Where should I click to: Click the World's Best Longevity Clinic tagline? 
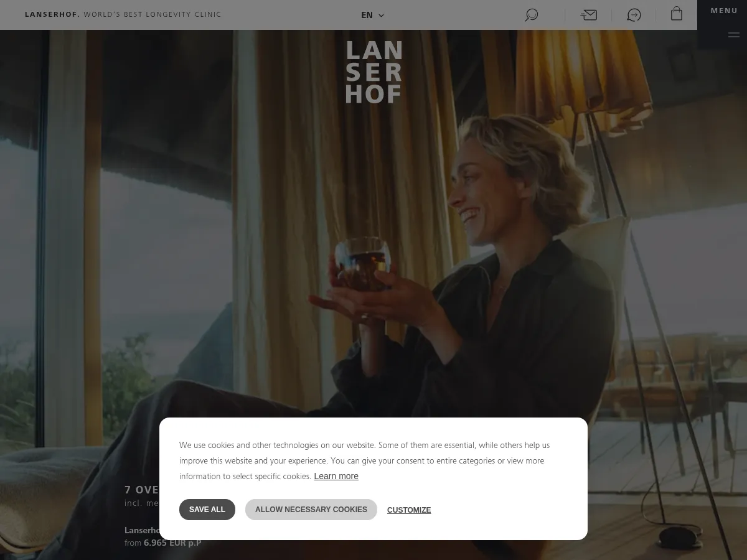[x=153, y=14]
